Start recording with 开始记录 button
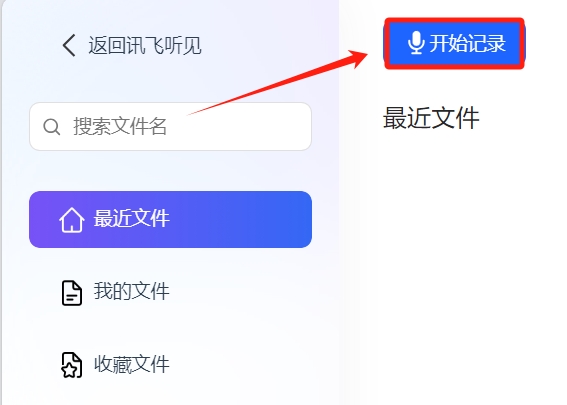 454,43
